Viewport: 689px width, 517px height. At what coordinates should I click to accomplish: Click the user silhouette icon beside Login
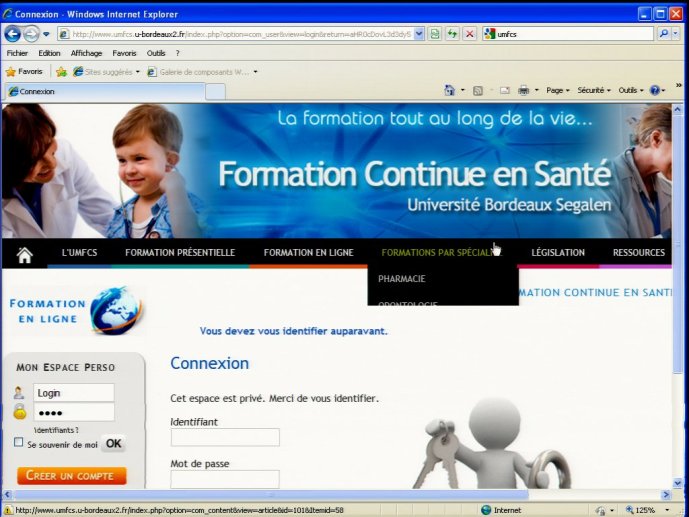[x=19, y=393]
